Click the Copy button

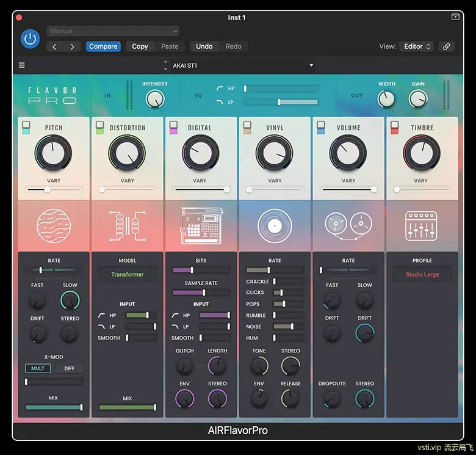coord(140,46)
